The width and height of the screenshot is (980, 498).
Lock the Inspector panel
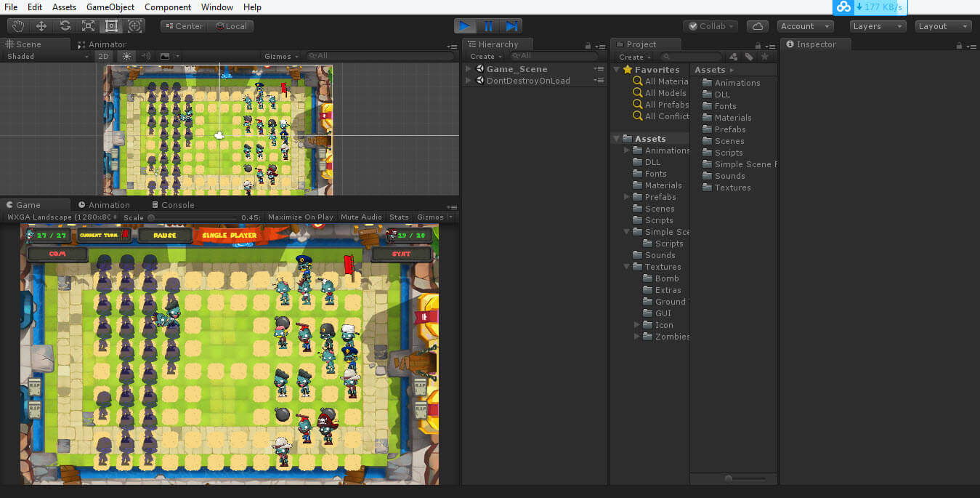point(959,45)
